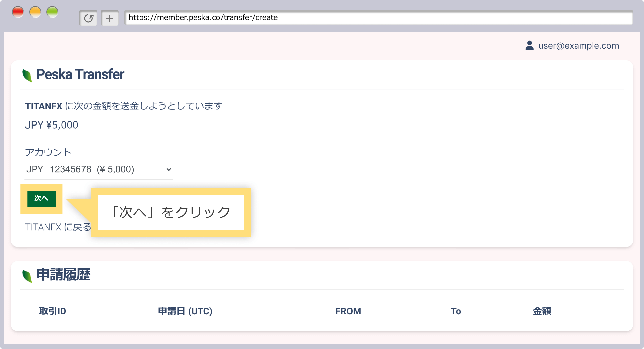Viewport: 644px width, 349px height.
Task: Click the user profile icon
Action: coord(529,45)
